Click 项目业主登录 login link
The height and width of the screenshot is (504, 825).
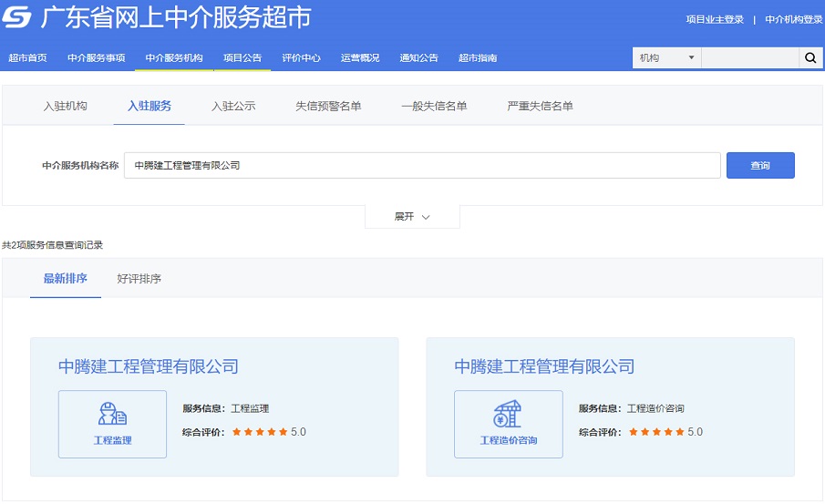tap(715, 19)
